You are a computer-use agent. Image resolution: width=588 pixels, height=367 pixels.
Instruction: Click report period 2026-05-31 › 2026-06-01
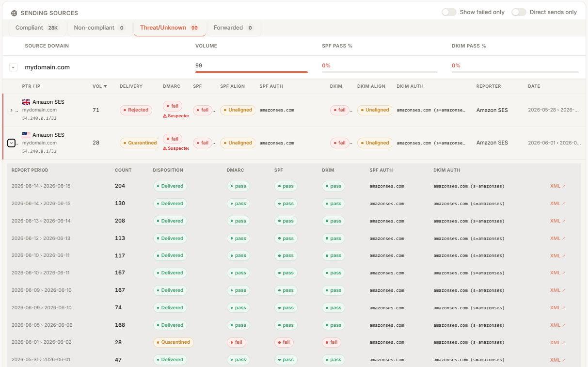41,360
